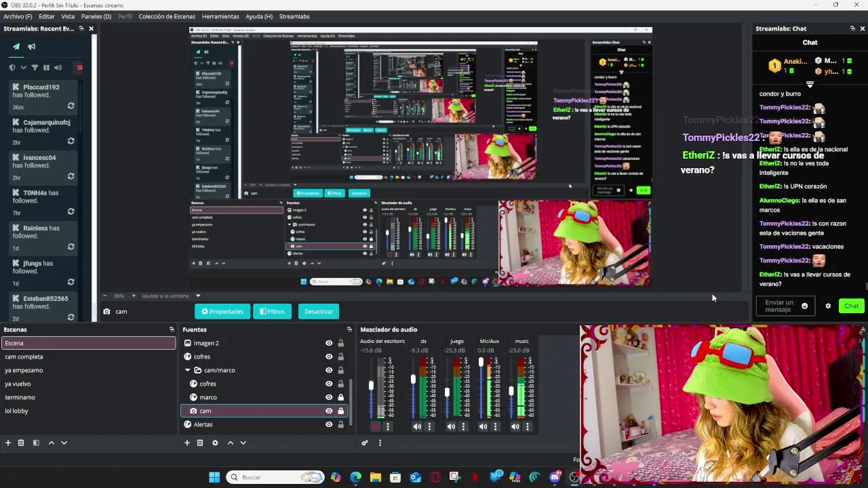Click the Propiedades button

(222, 311)
